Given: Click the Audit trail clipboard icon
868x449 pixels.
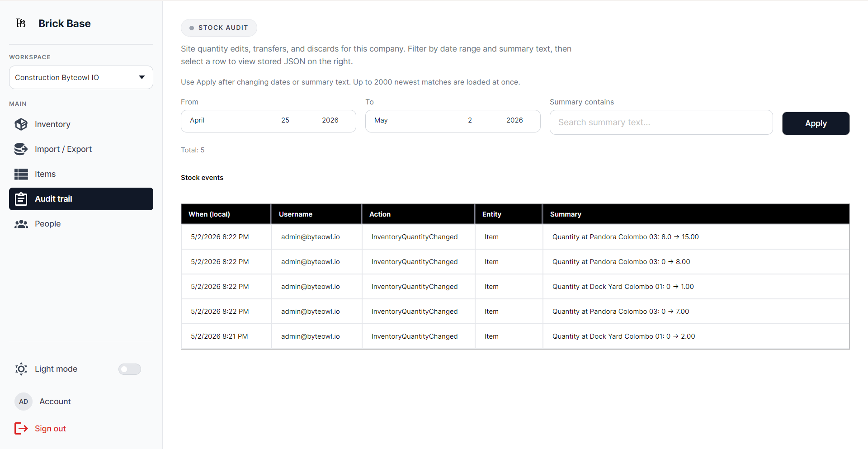Looking at the screenshot, I should (21, 199).
